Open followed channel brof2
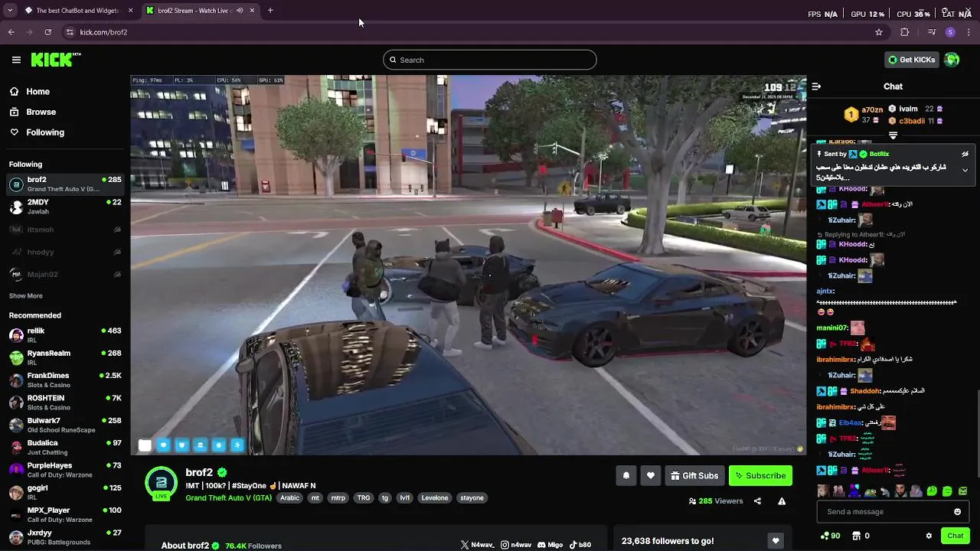980x551 pixels. pyautogui.click(x=65, y=184)
